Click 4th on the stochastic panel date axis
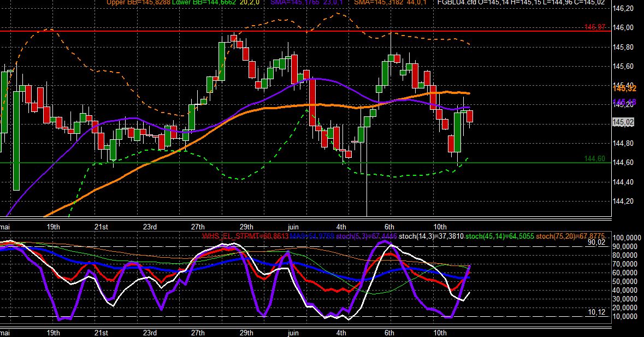This screenshot has height=337, width=644. pos(341,333)
